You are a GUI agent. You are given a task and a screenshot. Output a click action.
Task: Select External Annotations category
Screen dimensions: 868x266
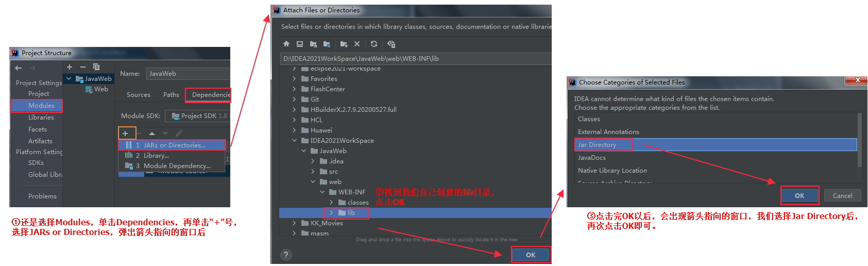[x=716, y=132]
